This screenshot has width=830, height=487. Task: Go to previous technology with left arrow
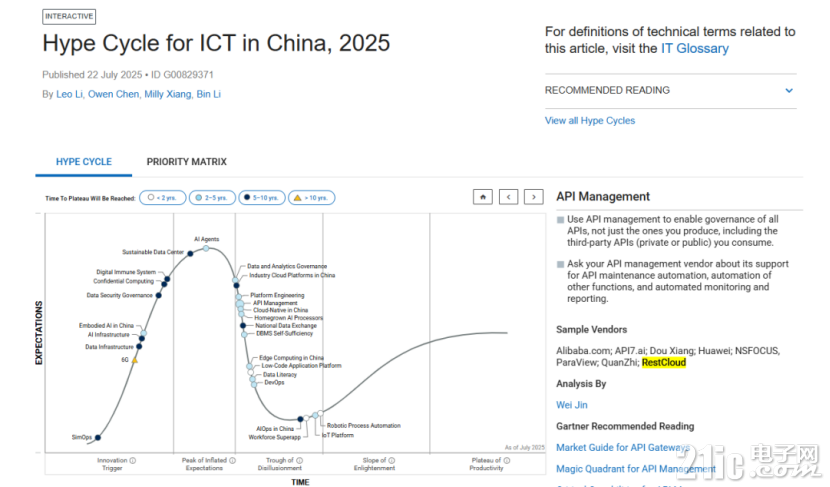point(508,197)
